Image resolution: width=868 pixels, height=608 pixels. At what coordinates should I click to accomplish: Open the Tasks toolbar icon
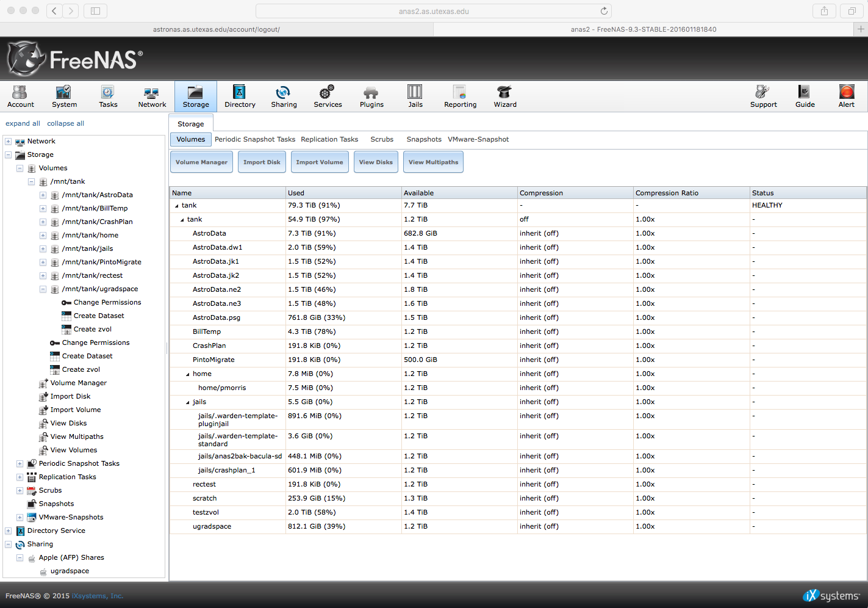pyautogui.click(x=108, y=96)
